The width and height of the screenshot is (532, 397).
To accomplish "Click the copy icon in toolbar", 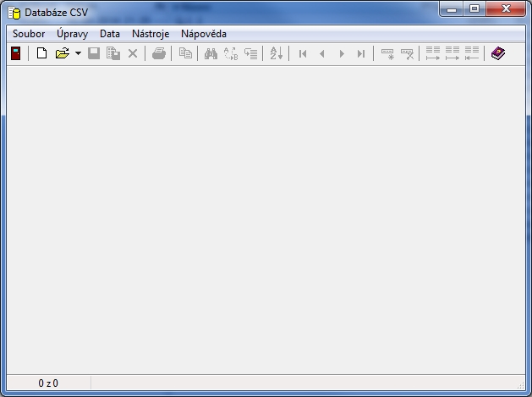I will (x=185, y=53).
